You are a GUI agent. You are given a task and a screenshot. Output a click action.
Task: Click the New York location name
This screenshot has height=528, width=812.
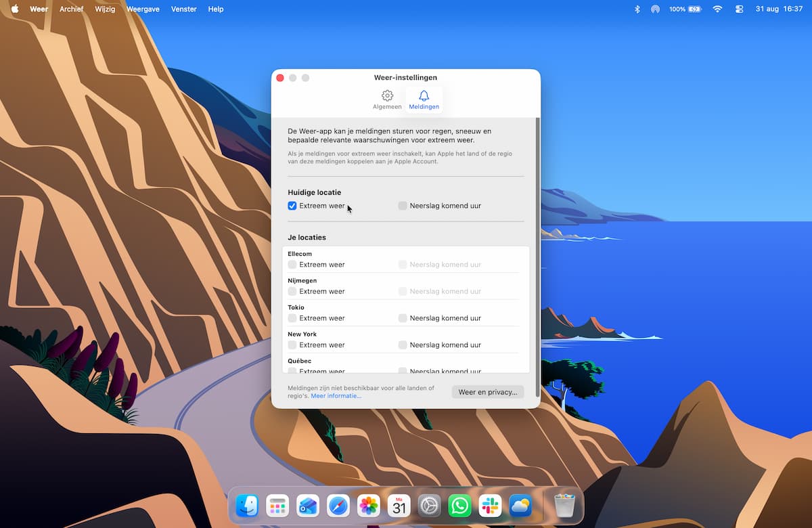click(302, 334)
